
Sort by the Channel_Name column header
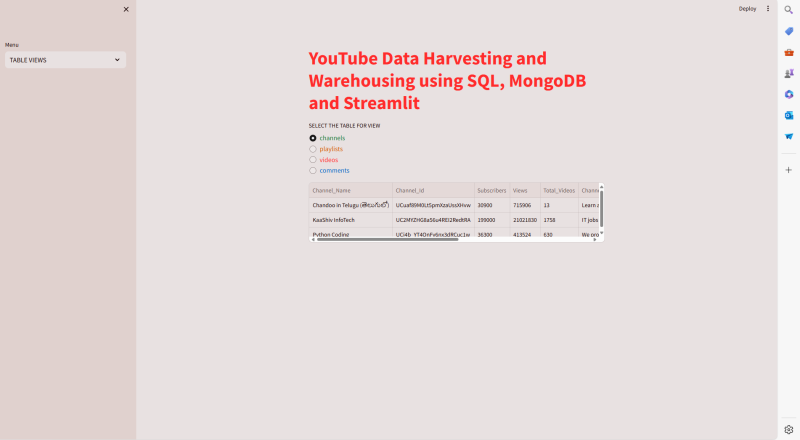coord(351,190)
